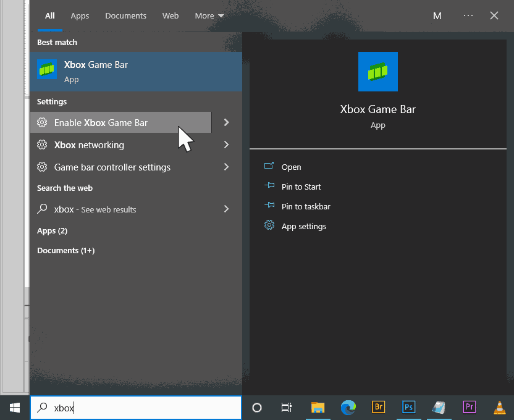Screen dimensions: 514x420
Task: Select the Xbox Game Bar best match
Action: coord(136,72)
